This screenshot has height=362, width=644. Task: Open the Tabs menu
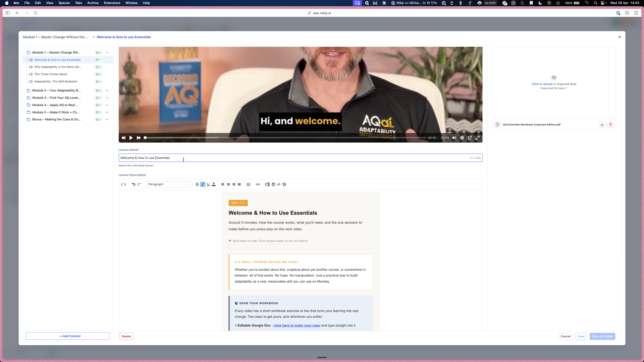tap(78, 3)
